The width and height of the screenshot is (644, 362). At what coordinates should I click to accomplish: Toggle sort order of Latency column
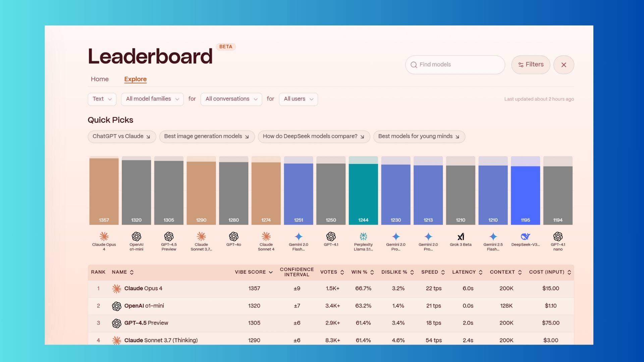click(480, 272)
